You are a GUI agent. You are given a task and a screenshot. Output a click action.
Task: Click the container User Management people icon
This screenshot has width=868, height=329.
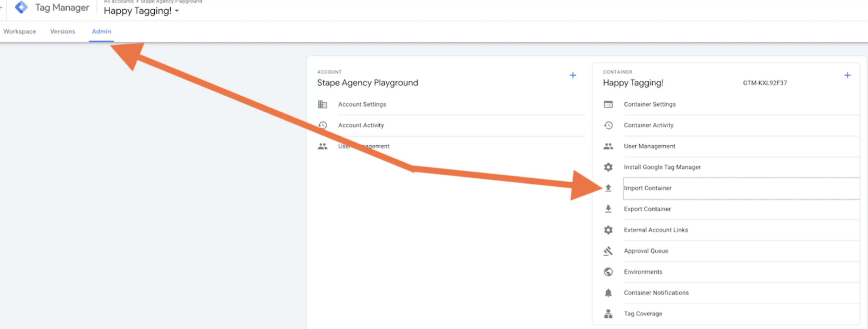pyautogui.click(x=608, y=146)
